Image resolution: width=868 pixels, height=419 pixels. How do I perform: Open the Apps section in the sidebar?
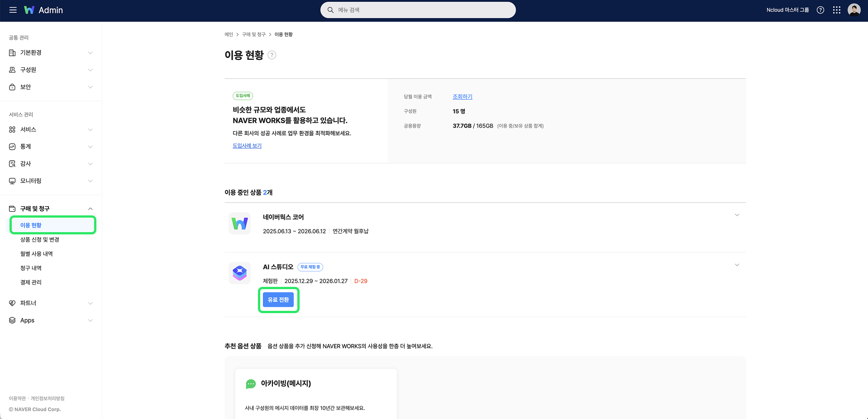point(27,320)
